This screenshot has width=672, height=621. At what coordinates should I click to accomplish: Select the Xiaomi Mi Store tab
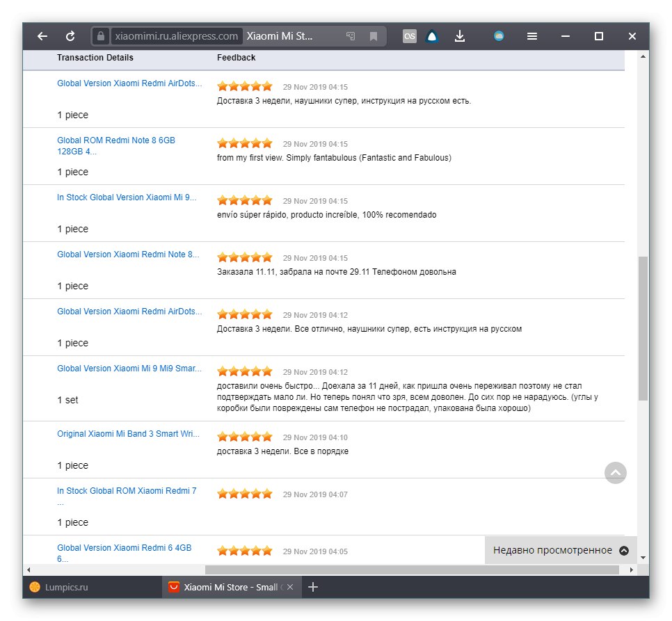[232, 587]
